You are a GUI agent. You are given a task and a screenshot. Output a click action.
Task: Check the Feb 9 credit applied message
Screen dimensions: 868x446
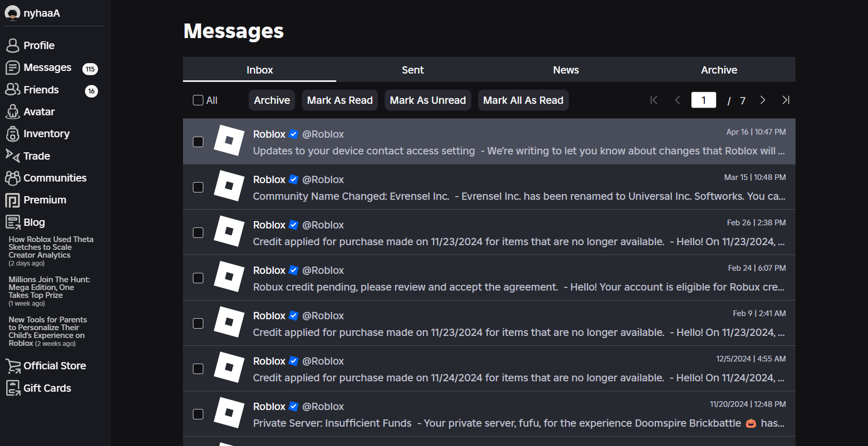[x=198, y=323]
